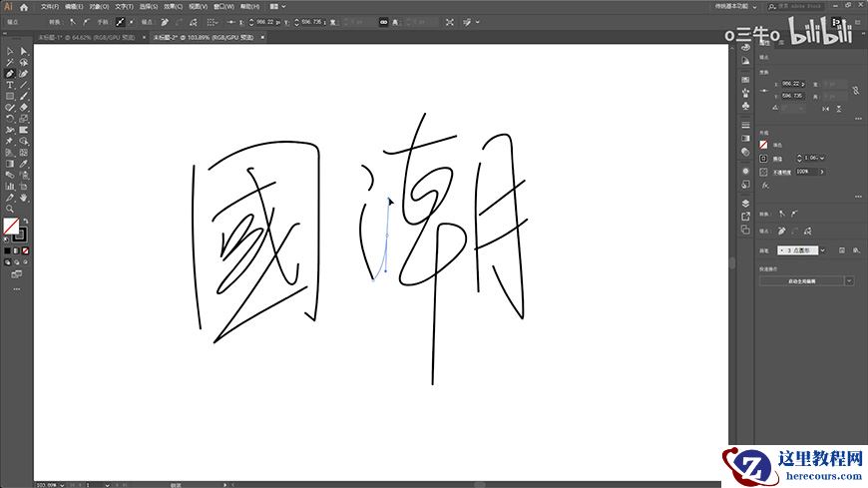
Task: Toggle constrain width and height proportions link
Action: pyautogui.click(x=856, y=90)
